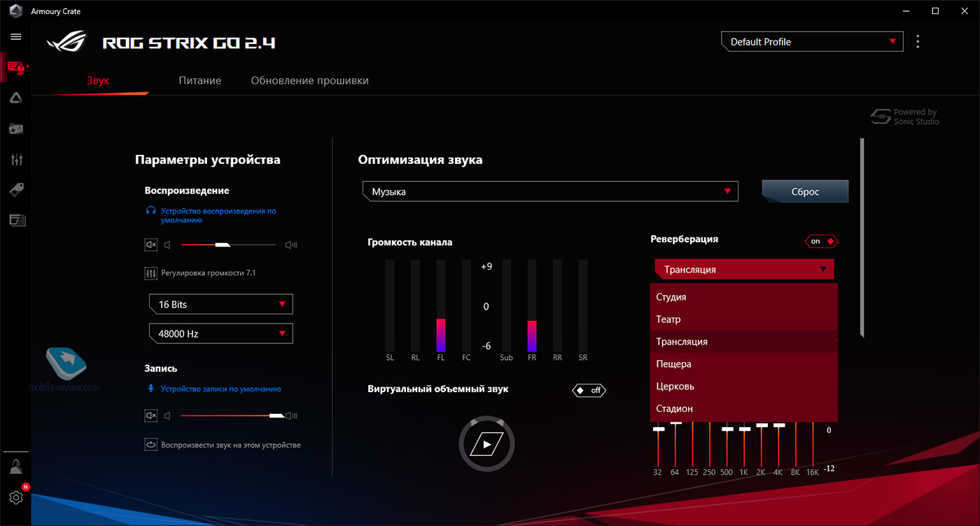Collapse the Трансляция reverb dropdown

point(745,270)
